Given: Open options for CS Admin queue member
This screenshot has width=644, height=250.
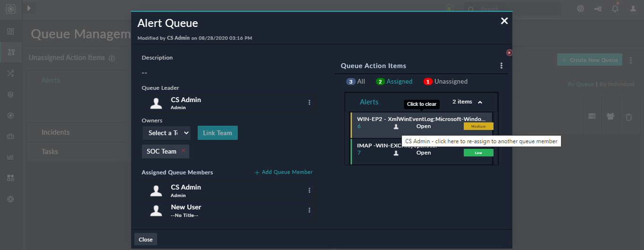Looking at the screenshot, I should pyautogui.click(x=309, y=190).
